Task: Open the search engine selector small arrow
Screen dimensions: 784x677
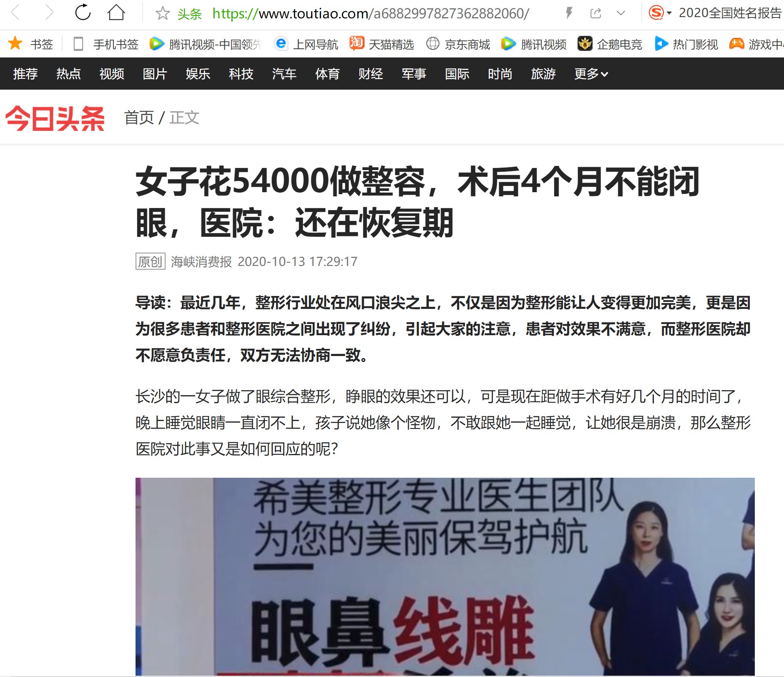Action: point(669,13)
